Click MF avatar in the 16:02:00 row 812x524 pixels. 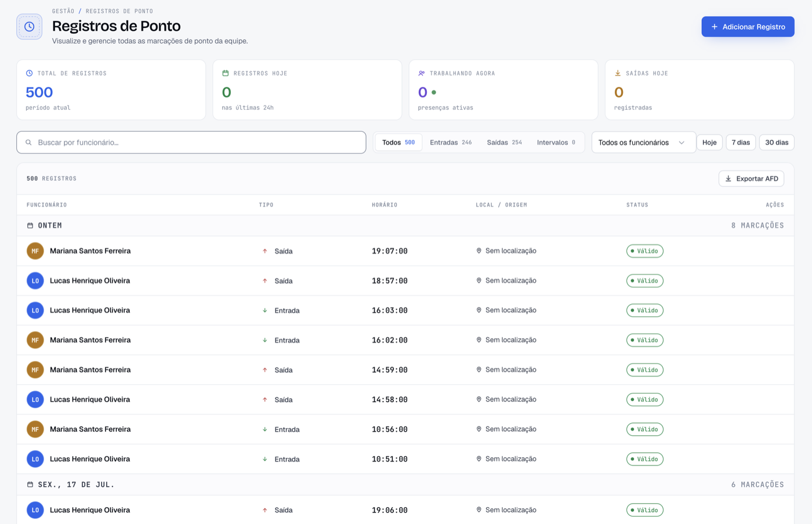click(35, 339)
